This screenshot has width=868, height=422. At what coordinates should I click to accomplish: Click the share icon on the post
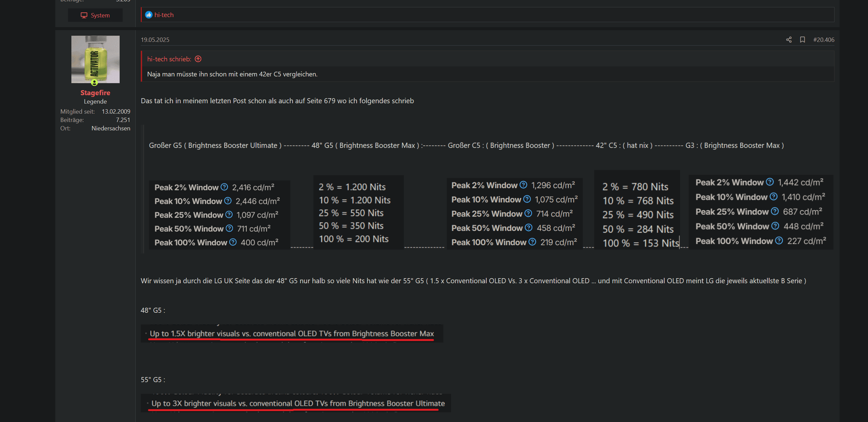click(789, 40)
